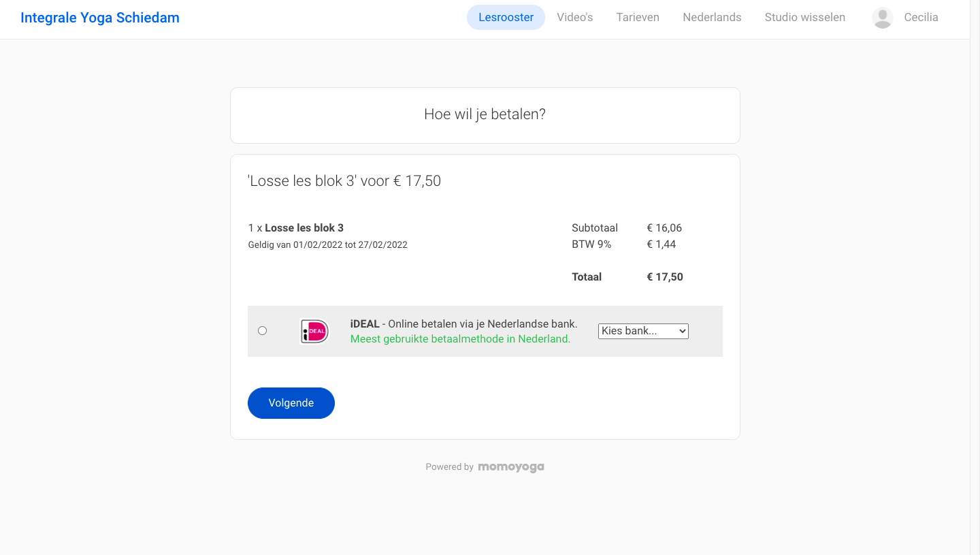Click the user avatar icon beside Cecilia
The image size is (980, 555).
pos(883,18)
